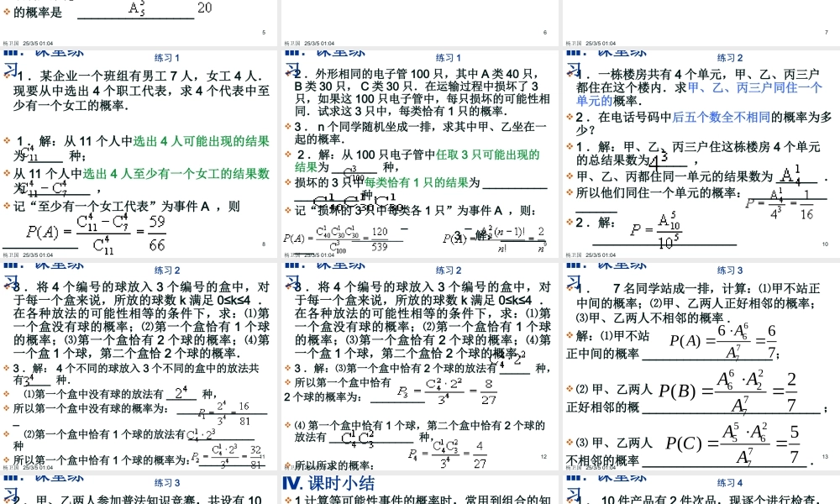Screen dimensions: 840x504
Task: Click the result fraction 120/539
Action: click(380, 239)
